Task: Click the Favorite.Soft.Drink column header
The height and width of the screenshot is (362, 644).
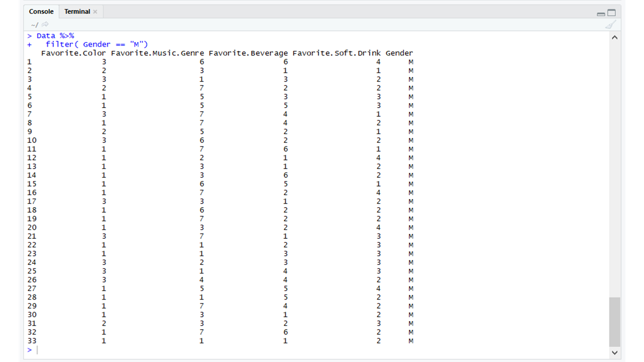Action: pos(337,53)
